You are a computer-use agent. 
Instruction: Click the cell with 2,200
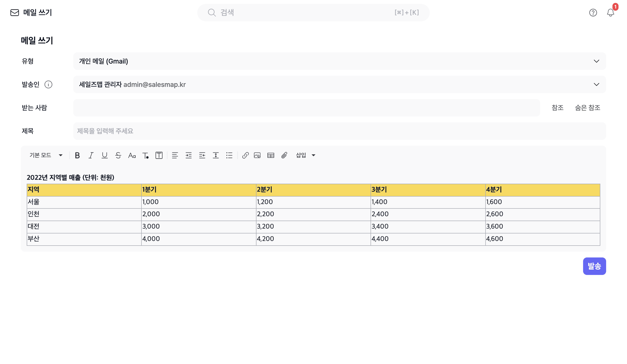tap(313, 215)
